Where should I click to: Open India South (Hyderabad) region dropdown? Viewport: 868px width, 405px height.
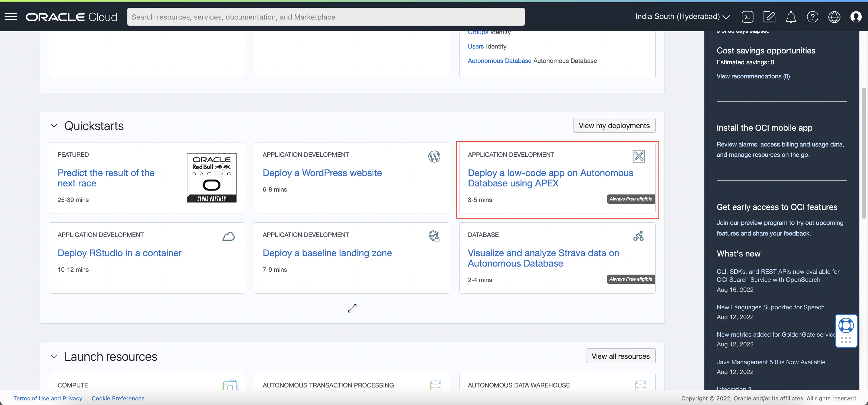click(x=682, y=17)
